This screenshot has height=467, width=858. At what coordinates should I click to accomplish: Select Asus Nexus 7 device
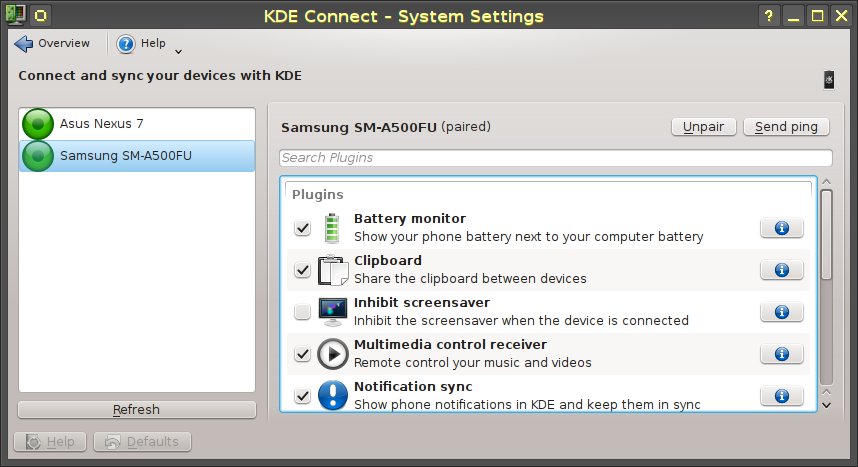pyautogui.click(x=137, y=124)
